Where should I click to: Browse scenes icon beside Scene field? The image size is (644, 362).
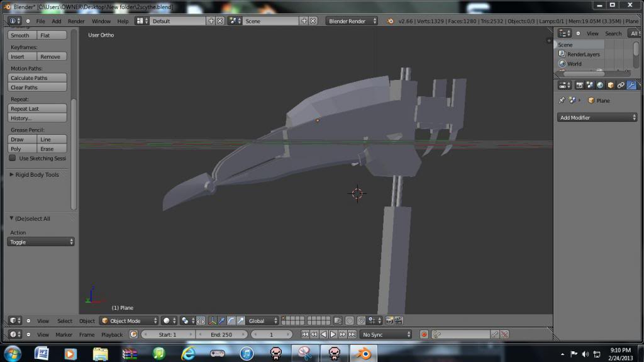coord(235,21)
